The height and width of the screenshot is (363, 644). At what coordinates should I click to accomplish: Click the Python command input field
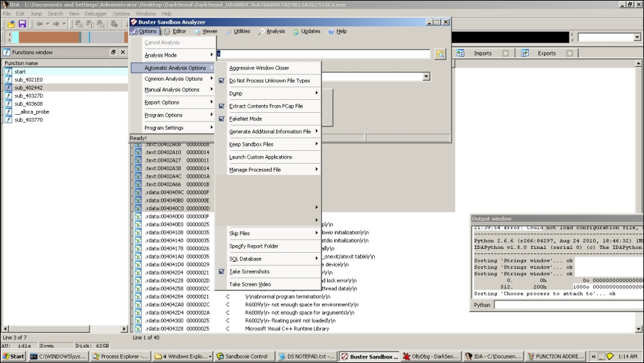[x=569, y=305]
